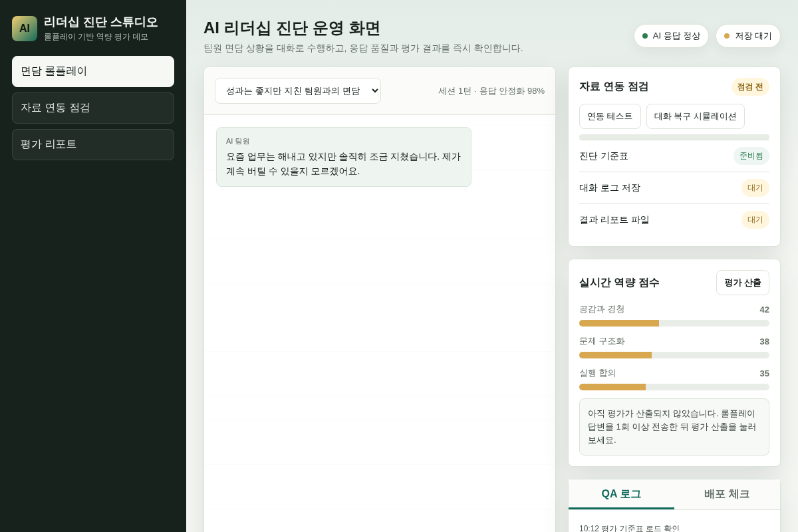Select the 진단 기준표 row label
Screen dimensions: 798x532
click(x=604, y=156)
